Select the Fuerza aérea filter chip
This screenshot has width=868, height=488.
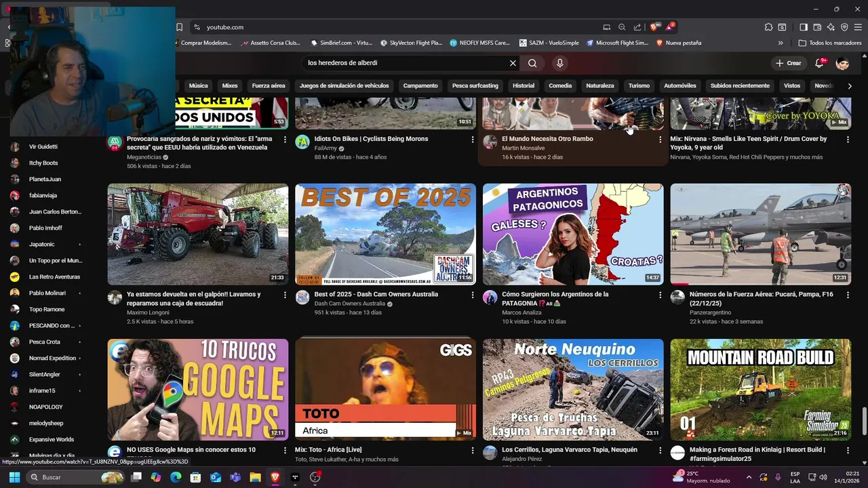(269, 86)
